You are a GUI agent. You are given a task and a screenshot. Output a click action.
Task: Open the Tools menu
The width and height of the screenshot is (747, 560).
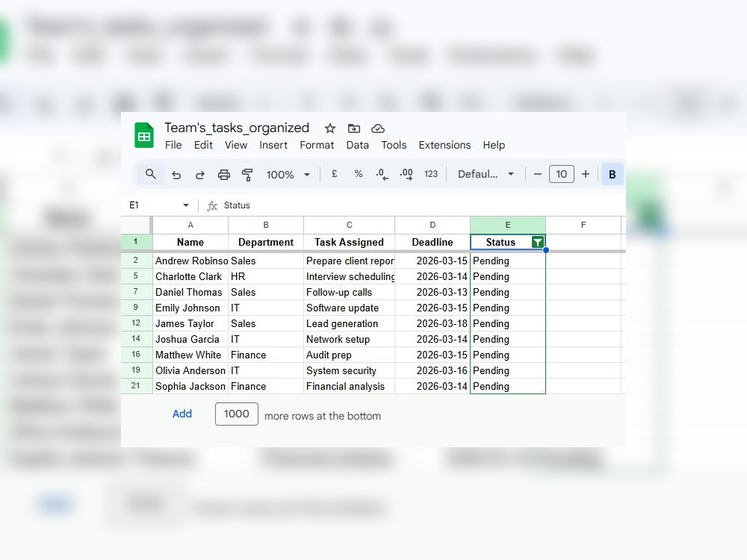point(394,146)
